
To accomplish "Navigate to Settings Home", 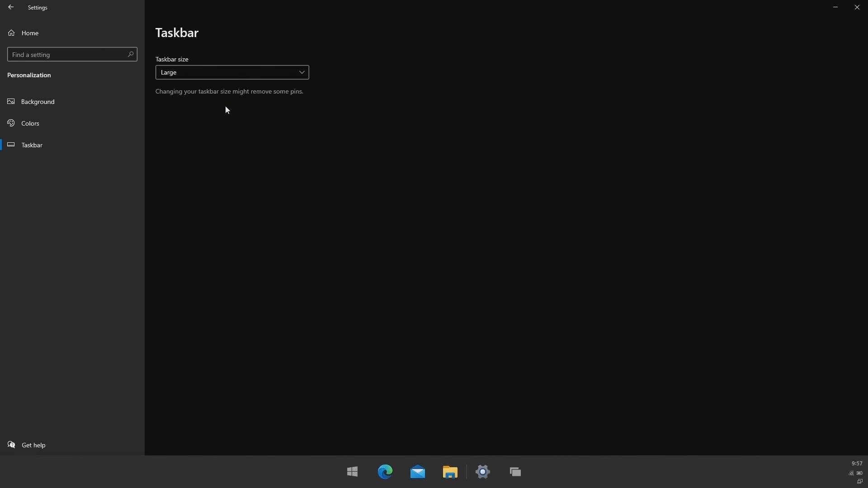I will point(30,33).
